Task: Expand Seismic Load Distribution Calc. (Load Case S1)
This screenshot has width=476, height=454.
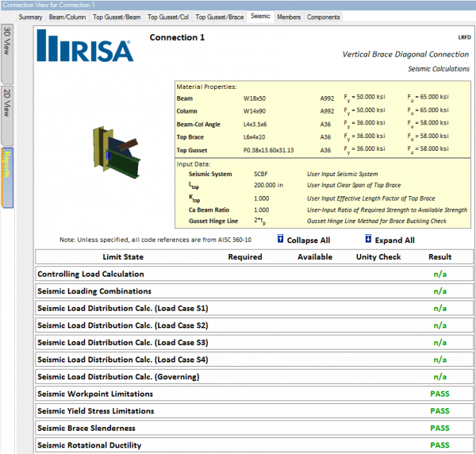Action: (x=122, y=308)
